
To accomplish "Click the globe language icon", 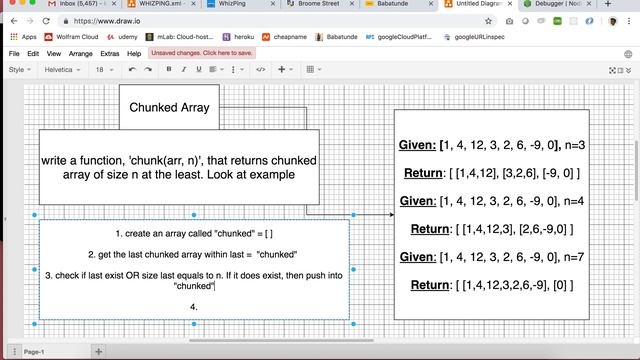I will point(628,54).
